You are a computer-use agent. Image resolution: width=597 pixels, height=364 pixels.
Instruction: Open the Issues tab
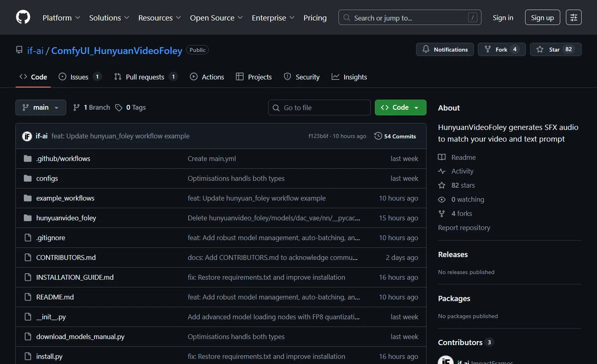click(80, 77)
